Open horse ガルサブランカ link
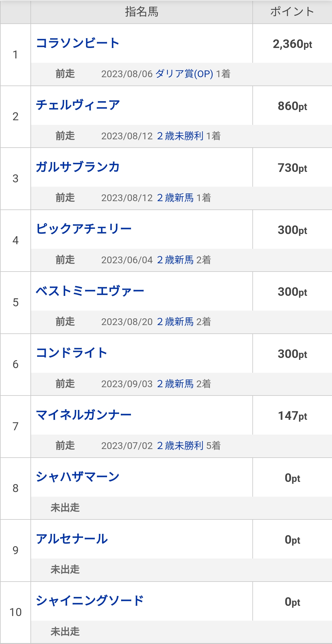This screenshot has height=644, width=332. [x=77, y=167]
